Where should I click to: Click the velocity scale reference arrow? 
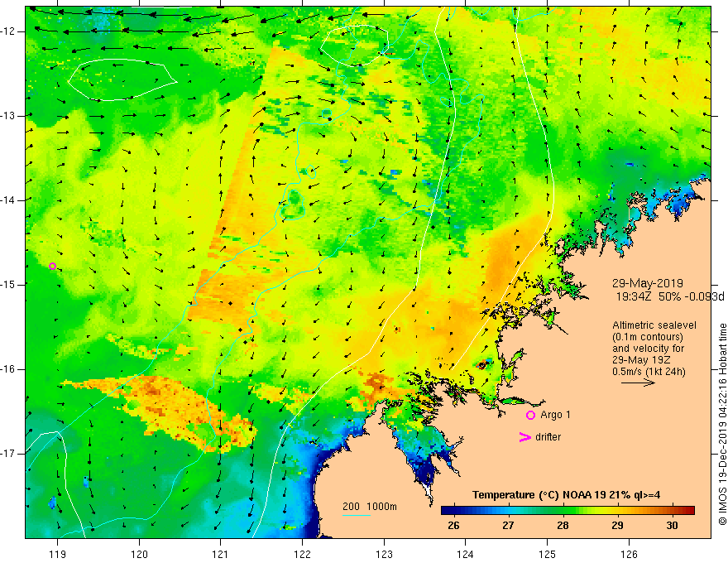point(638,383)
